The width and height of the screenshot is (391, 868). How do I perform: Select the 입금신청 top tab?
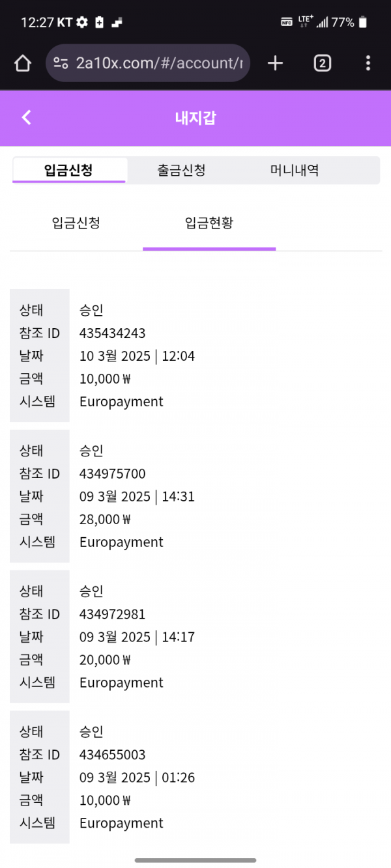coord(68,171)
